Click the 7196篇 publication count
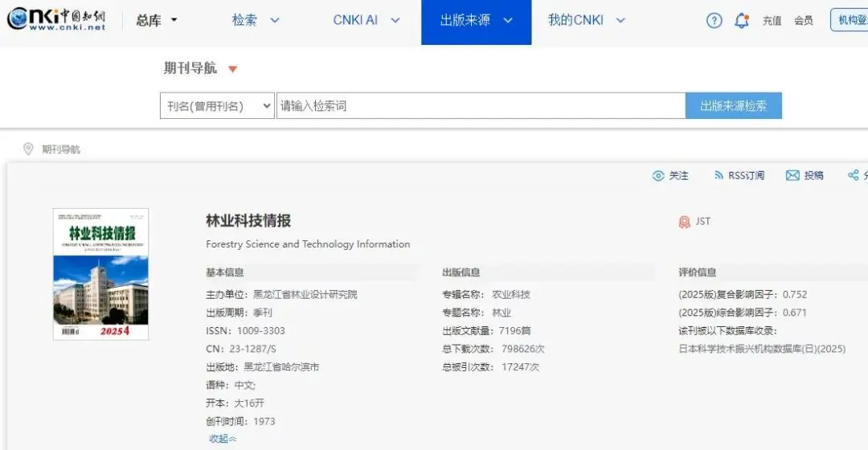This screenshot has width=868, height=450. click(x=515, y=331)
